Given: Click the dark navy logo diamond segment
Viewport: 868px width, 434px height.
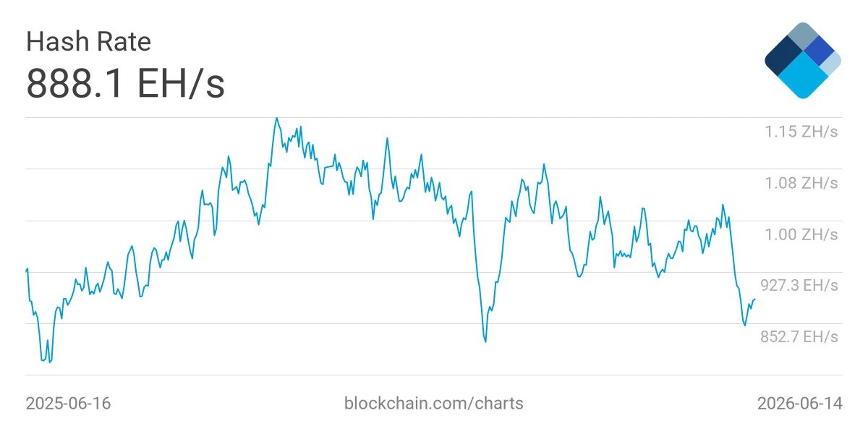Looking at the screenshot, I should point(783,56).
